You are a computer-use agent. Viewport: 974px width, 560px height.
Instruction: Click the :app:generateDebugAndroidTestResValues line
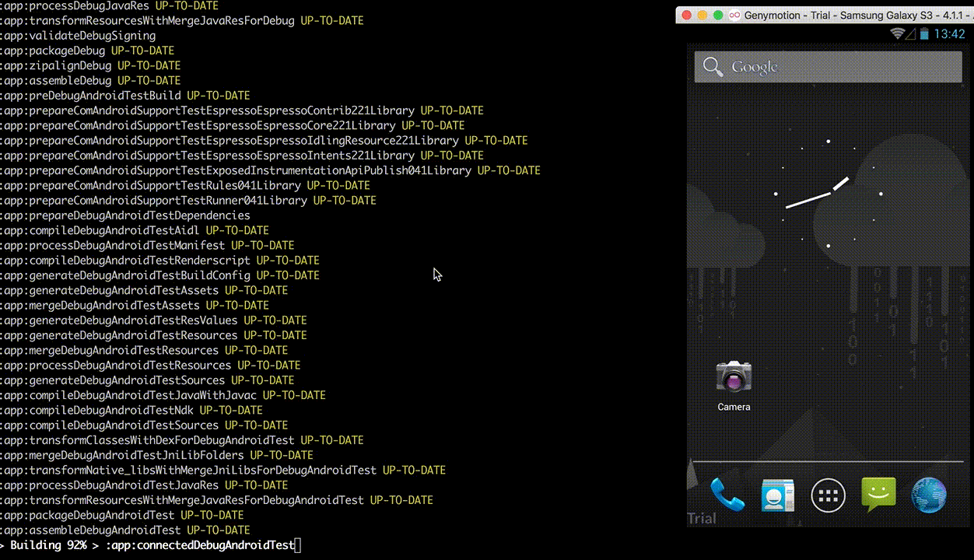(153, 320)
